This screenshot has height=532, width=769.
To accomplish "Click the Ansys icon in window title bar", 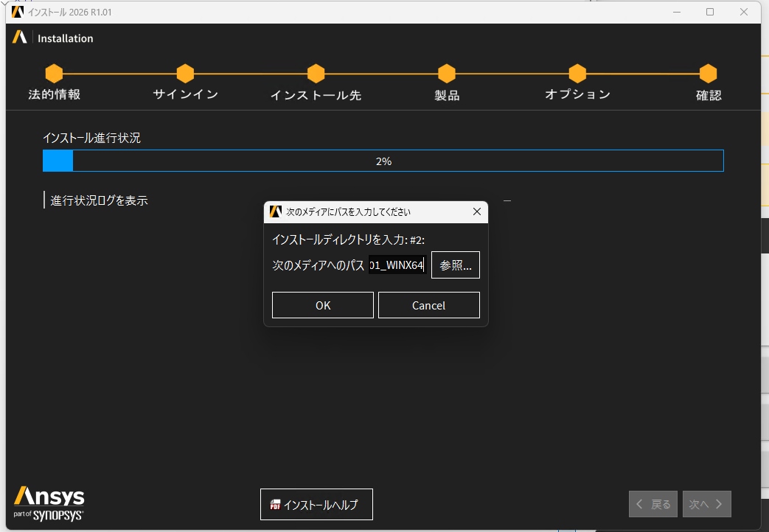I will [18, 11].
